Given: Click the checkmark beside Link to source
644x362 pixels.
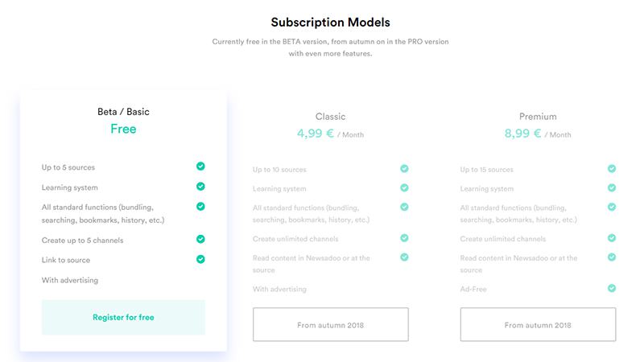Looking at the screenshot, I should (x=200, y=259).
